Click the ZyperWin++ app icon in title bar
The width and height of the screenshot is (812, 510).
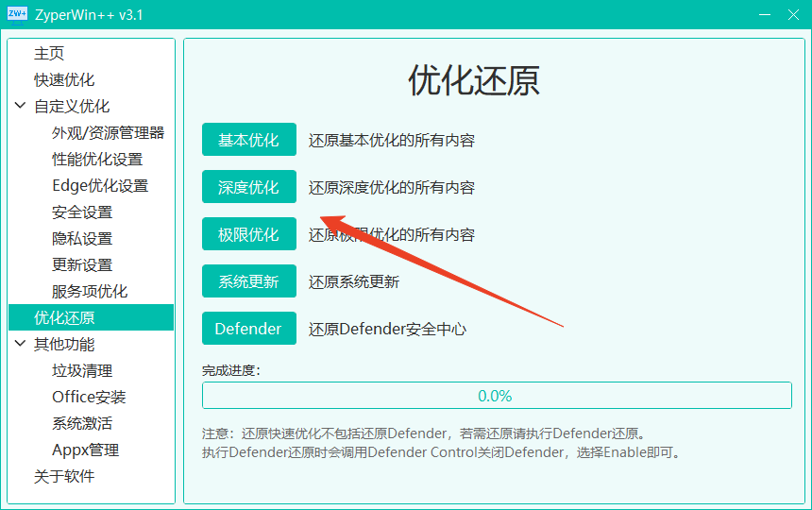click(17, 14)
